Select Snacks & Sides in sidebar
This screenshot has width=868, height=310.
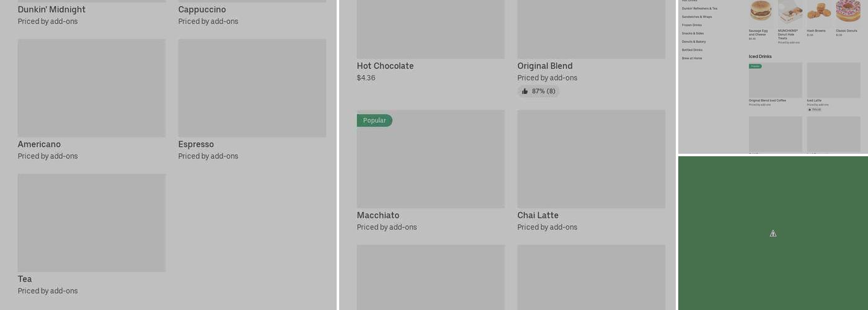(693, 33)
